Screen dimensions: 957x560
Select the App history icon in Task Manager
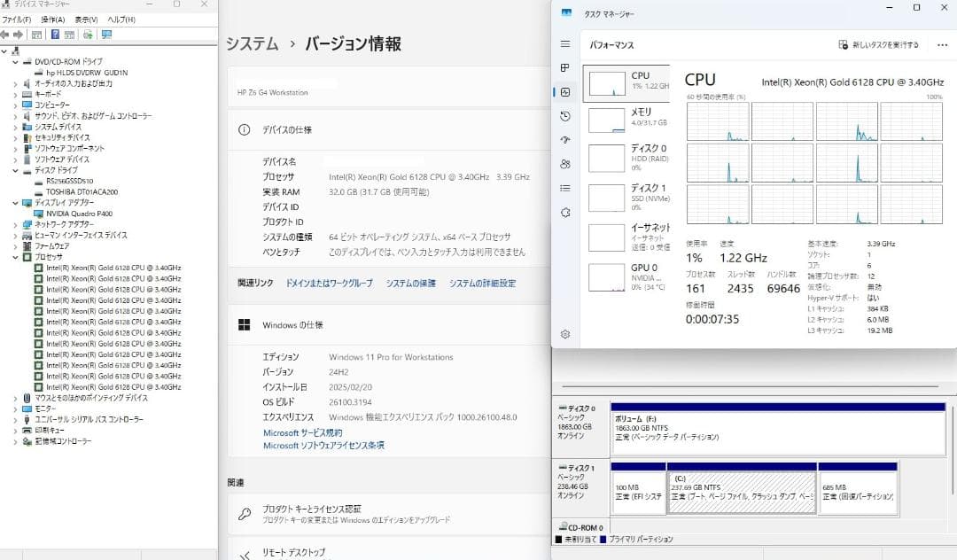(x=564, y=116)
